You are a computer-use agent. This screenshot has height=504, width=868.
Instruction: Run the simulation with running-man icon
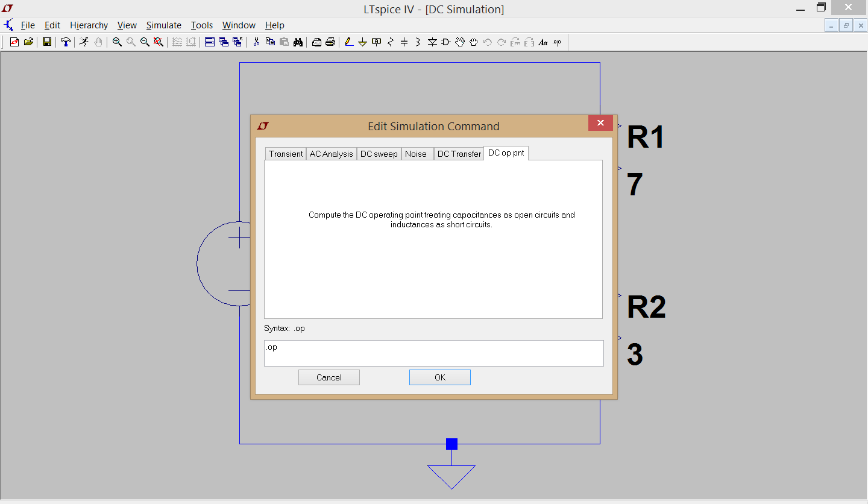coord(84,42)
